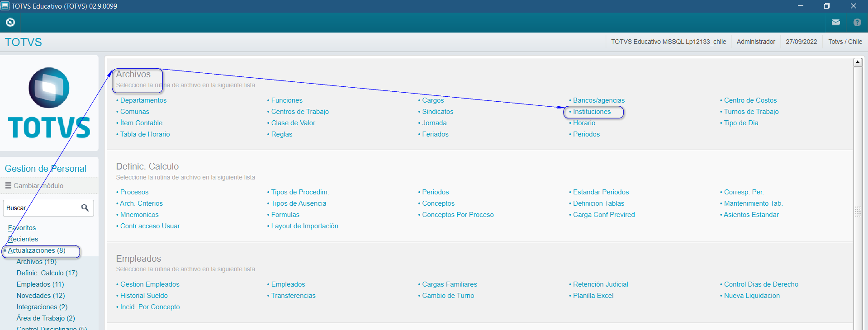Image resolution: width=868 pixels, height=330 pixels.
Task: Open Cargas Familiares link
Action: pyautogui.click(x=449, y=284)
